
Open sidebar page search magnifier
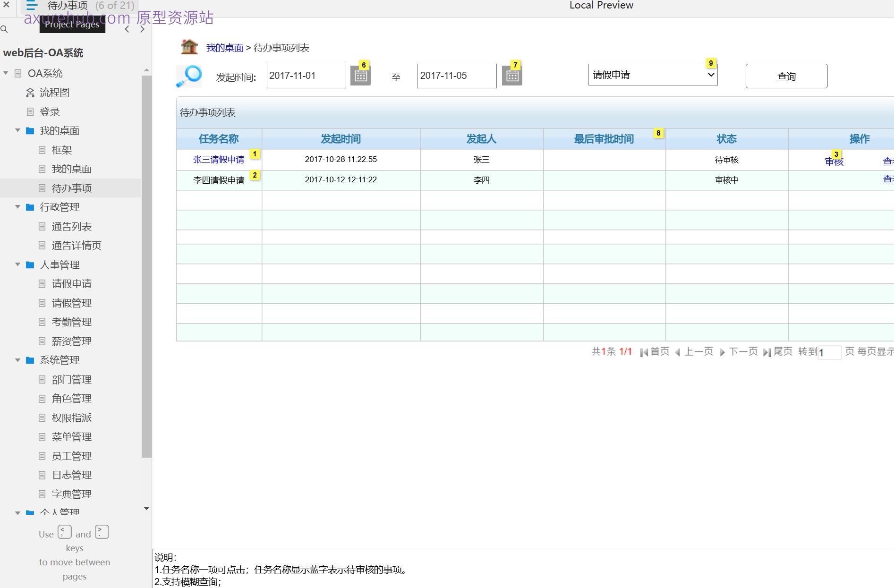4,29
